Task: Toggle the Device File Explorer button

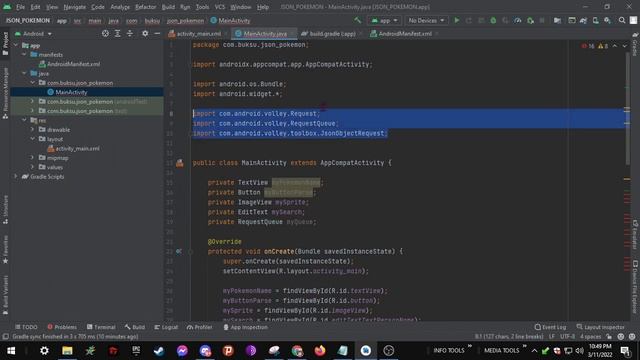Action: point(635,287)
